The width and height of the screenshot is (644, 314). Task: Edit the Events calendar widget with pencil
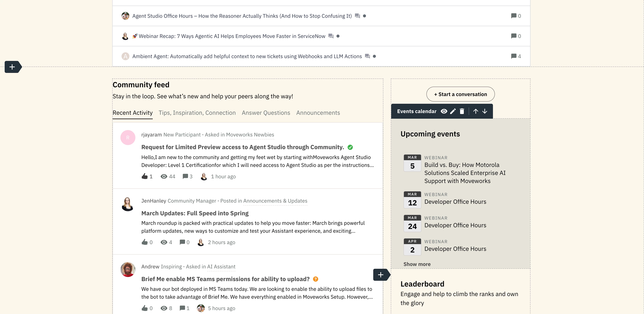453,111
